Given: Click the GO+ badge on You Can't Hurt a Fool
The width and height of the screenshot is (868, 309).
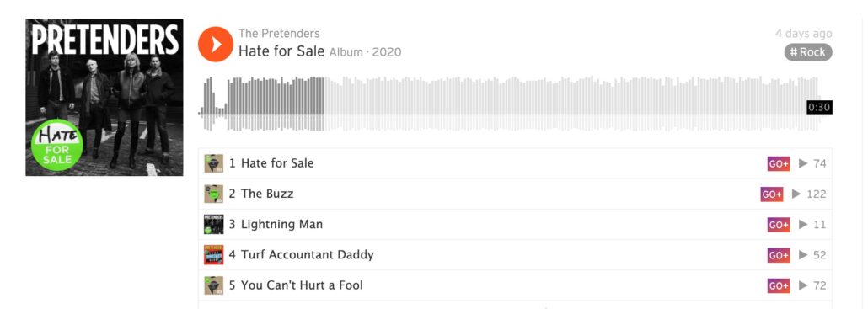Looking at the screenshot, I should pos(779,285).
